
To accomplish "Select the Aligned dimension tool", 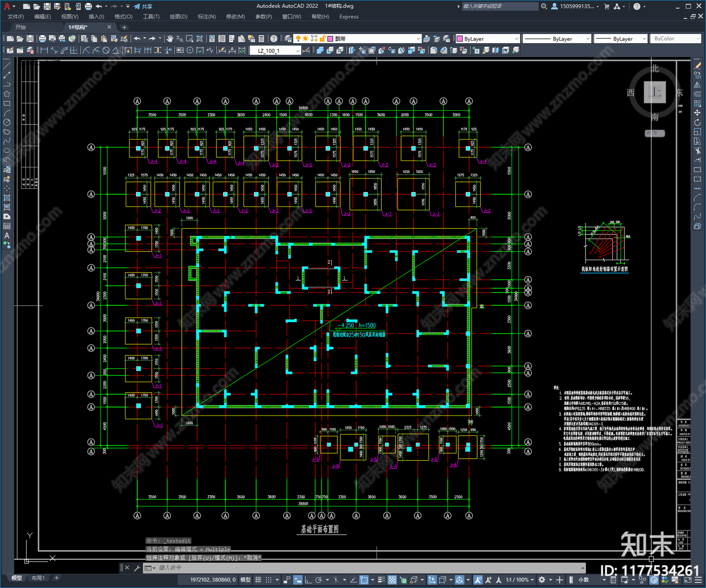I will [54, 50].
